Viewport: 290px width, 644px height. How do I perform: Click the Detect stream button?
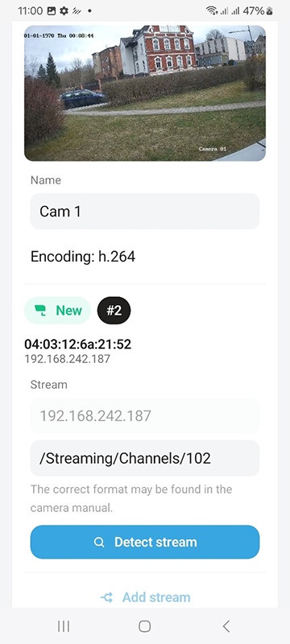[x=145, y=542]
